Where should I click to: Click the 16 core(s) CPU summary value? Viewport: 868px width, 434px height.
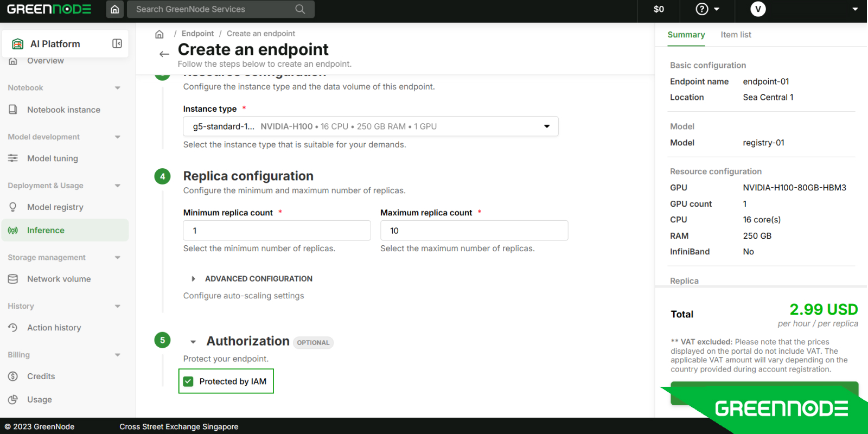pyautogui.click(x=762, y=220)
